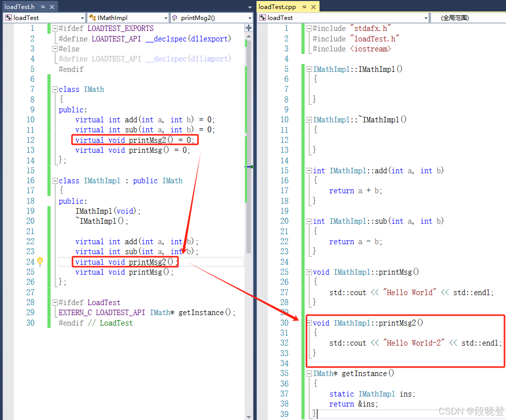Click line number 24 in loadTest.h
Image resolution: width=506 pixels, height=420 pixels.
pyautogui.click(x=30, y=262)
